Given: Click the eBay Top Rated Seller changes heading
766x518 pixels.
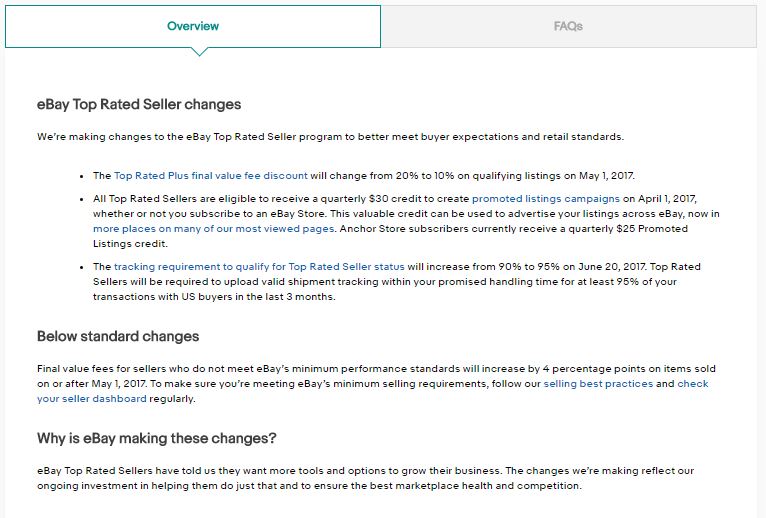Looking at the screenshot, I should pyautogui.click(x=139, y=105).
